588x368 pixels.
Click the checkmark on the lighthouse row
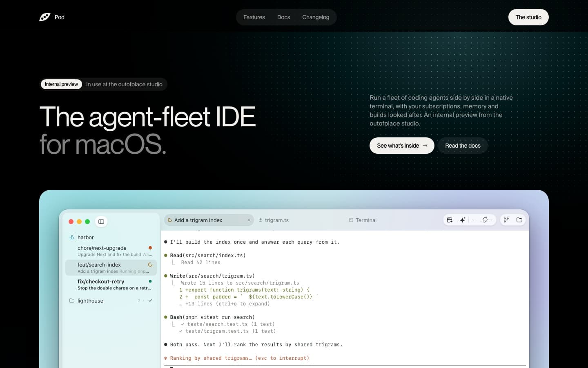point(150,301)
